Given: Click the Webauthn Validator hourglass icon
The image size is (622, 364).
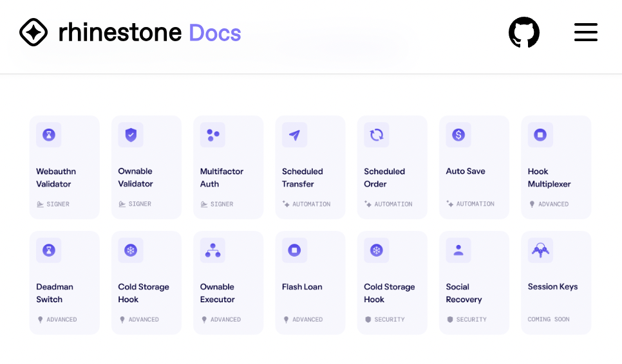Looking at the screenshot, I should pos(49,134).
